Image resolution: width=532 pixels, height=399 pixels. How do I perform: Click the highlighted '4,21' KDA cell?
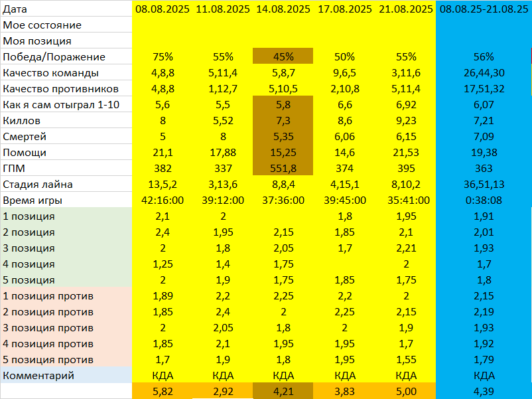click(283, 391)
